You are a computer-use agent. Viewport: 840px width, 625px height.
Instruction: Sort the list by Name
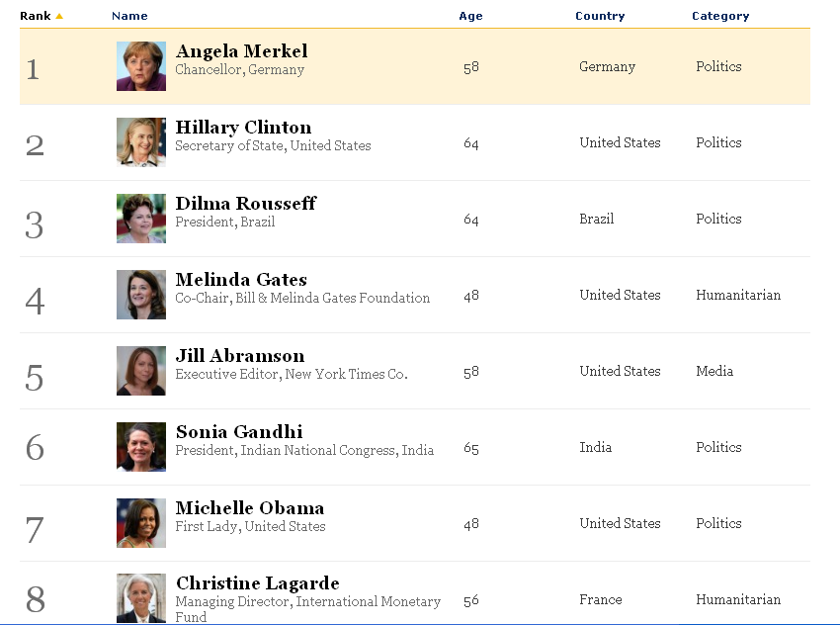tap(129, 16)
